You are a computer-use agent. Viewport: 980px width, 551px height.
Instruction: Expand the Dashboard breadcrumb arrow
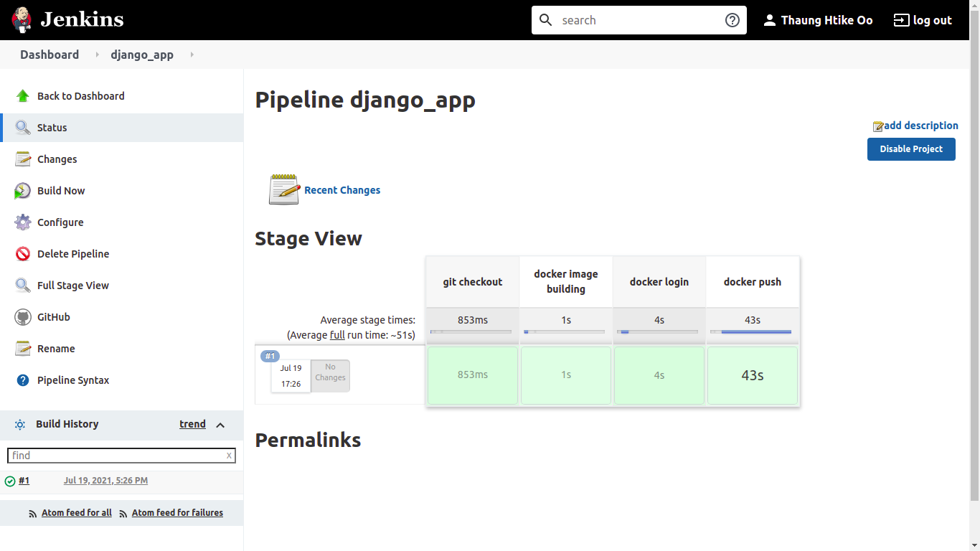click(x=97, y=55)
